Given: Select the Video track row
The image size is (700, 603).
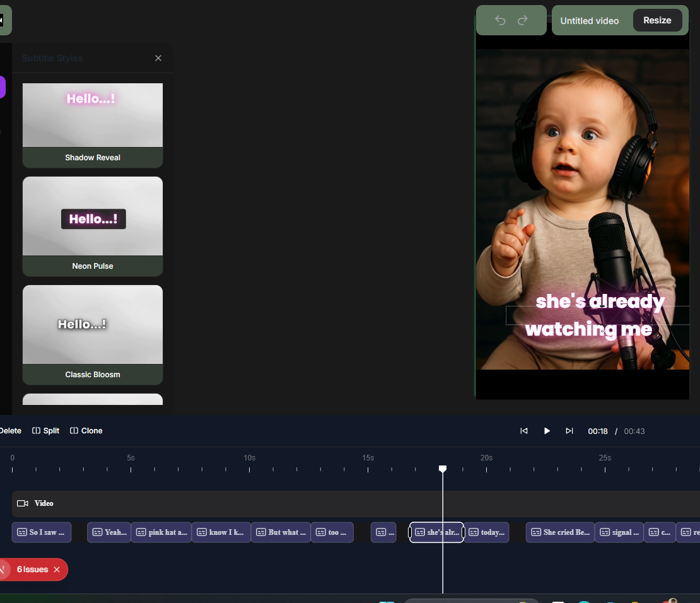Looking at the screenshot, I should pyautogui.click(x=356, y=503).
